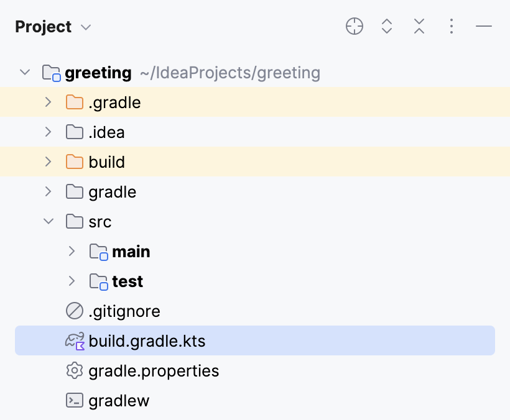The height and width of the screenshot is (420, 510).
Task: Click the gear icon beside gradle.properties
Action: click(x=74, y=370)
